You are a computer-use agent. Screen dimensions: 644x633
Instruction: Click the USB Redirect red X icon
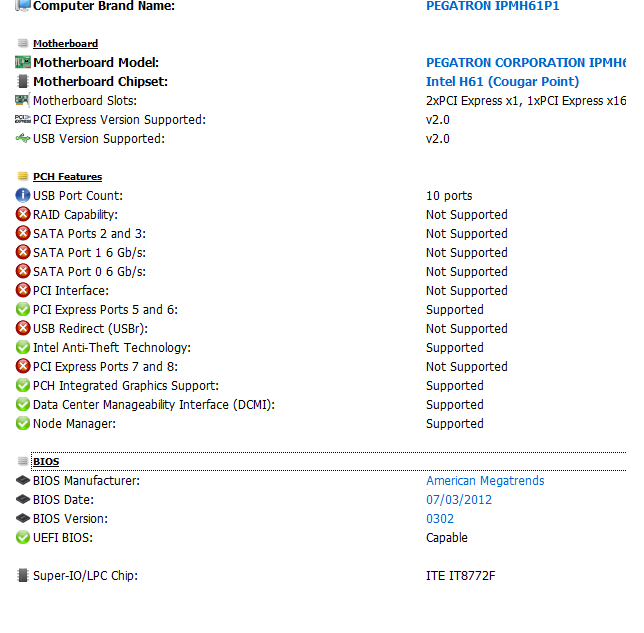[23, 328]
